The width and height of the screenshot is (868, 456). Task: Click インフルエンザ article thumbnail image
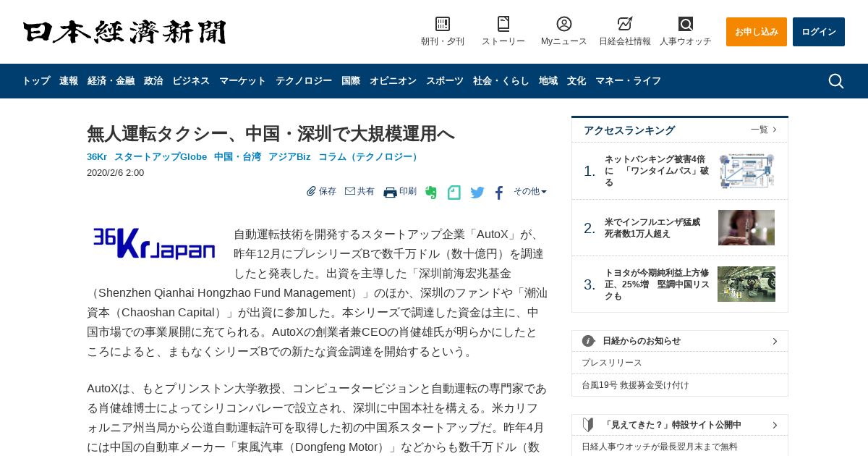tap(746, 228)
